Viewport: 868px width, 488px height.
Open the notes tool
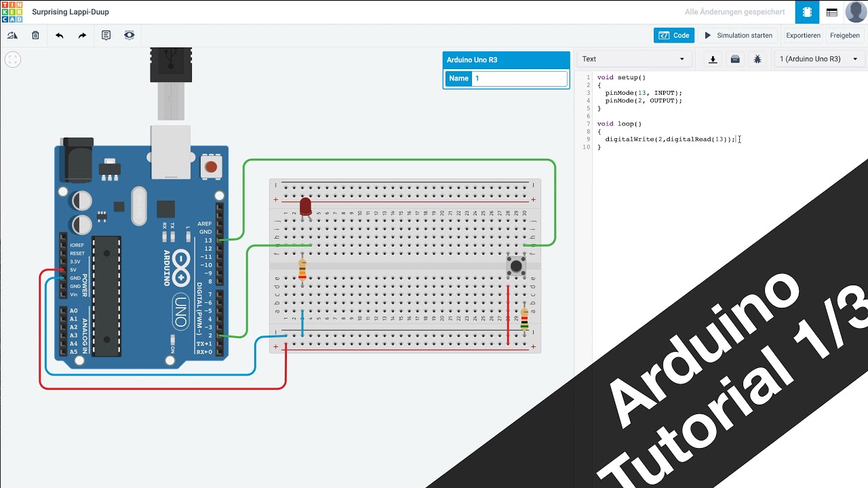[x=106, y=35]
